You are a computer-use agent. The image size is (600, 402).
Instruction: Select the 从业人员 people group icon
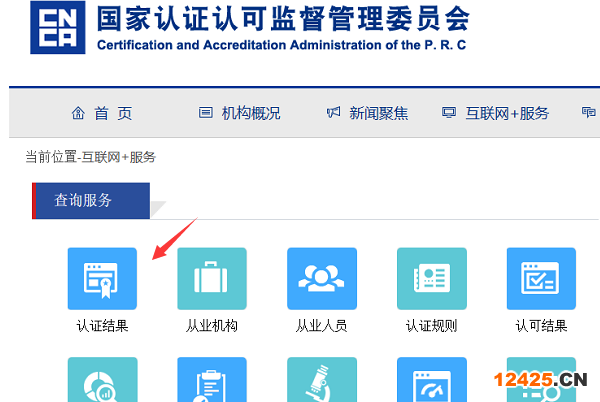[x=322, y=279]
